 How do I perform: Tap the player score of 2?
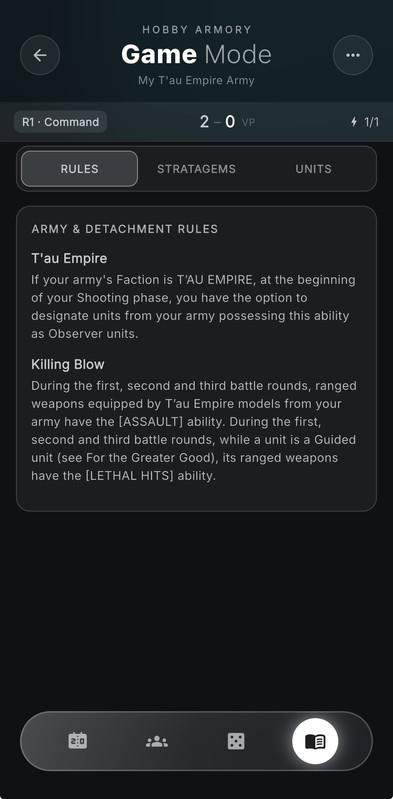(x=204, y=122)
